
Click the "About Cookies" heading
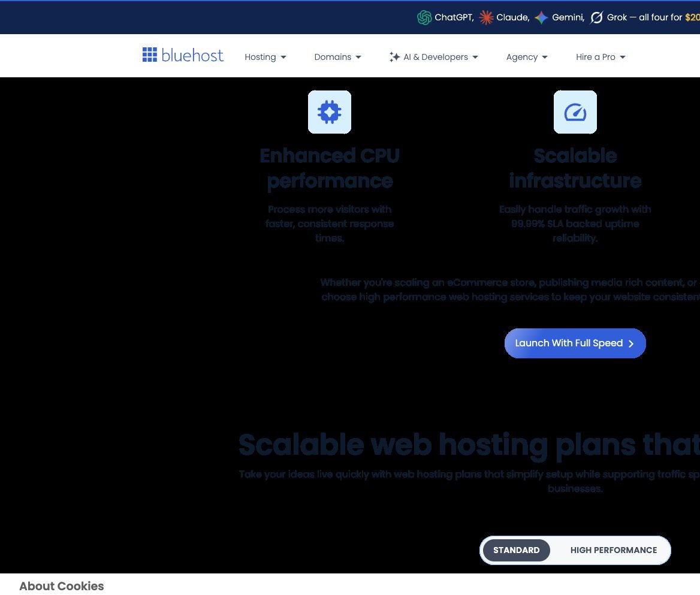coord(62,586)
